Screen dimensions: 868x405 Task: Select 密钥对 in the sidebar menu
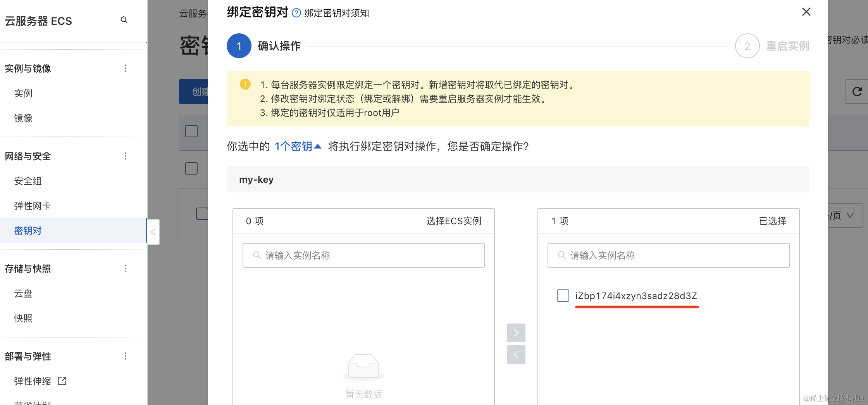pos(28,231)
